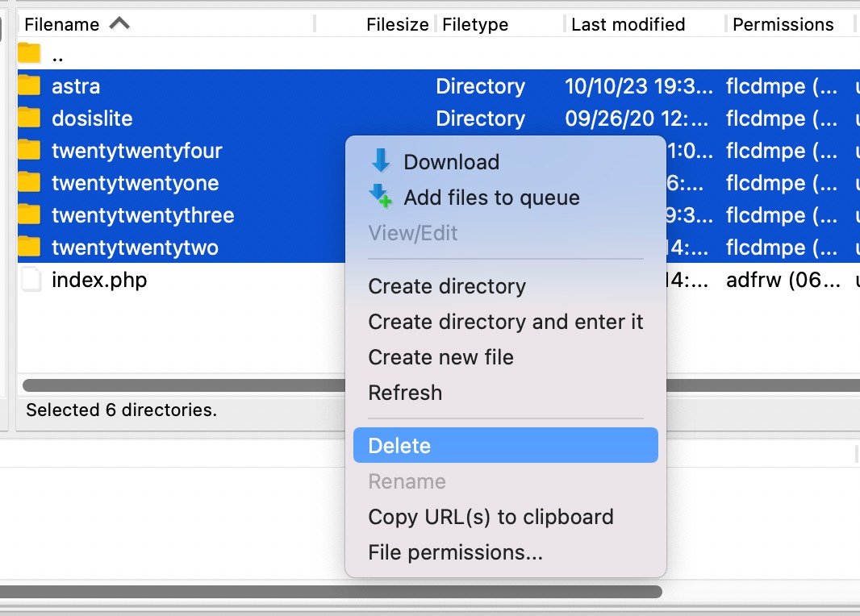Click the twentytwentyfour folder icon
This screenshot has width=860, height=616.
(x=30, y=150)
